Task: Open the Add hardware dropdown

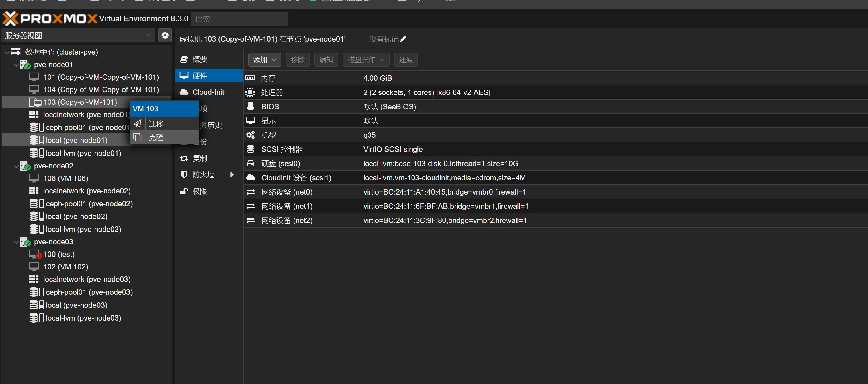Action: pyautogui.click(x=265, y=59)
